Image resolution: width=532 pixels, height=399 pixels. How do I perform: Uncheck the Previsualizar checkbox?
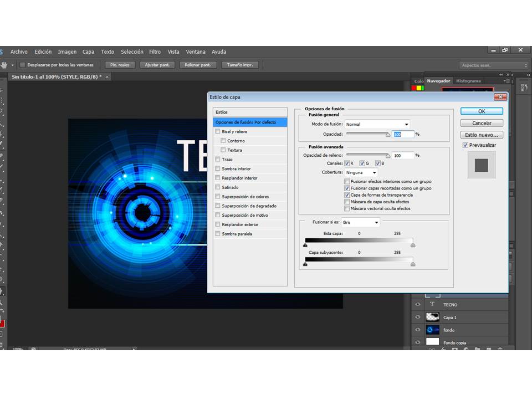click(x=465, y=145)
